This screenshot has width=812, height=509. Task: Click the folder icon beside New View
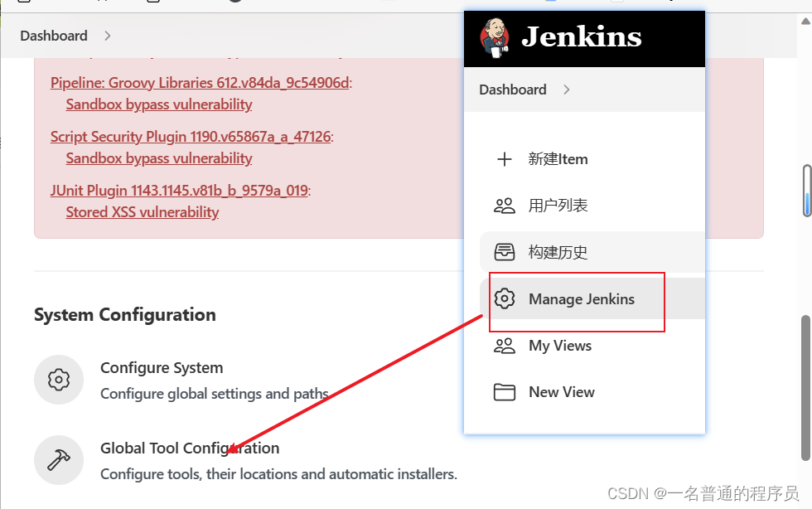(x=505, y=392)
